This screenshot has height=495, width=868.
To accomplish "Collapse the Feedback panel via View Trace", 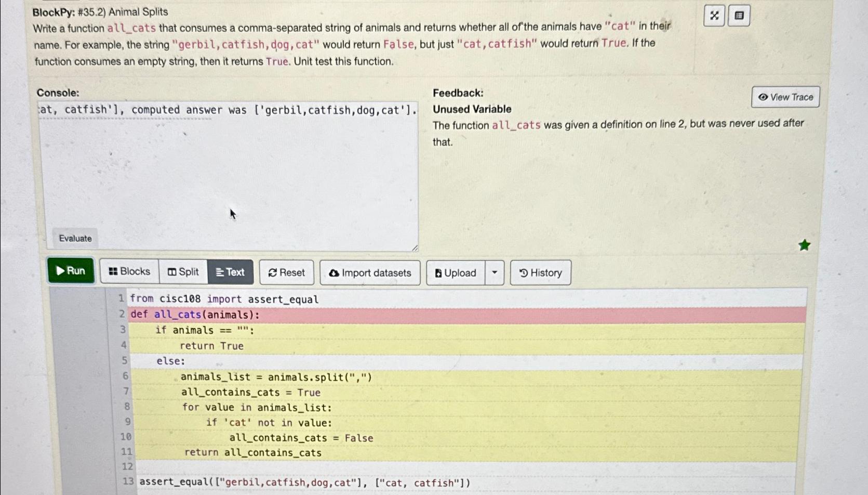I will (785, 97).
